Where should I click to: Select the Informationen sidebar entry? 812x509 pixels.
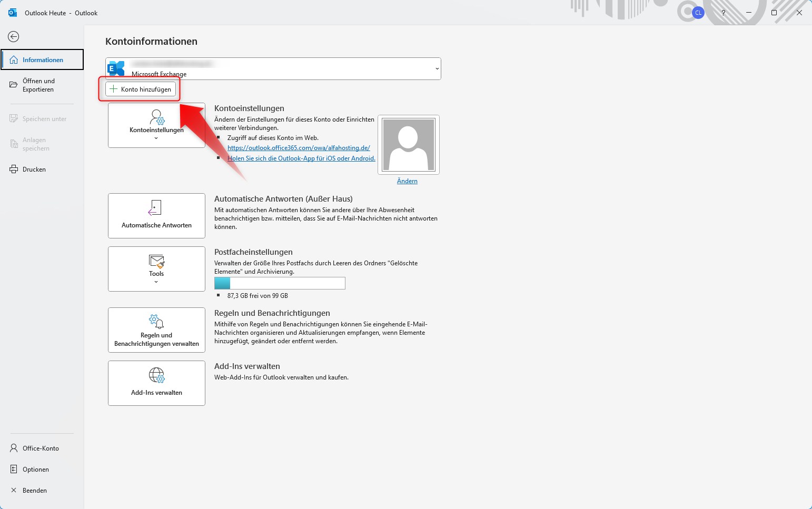(x=42, y=59)
